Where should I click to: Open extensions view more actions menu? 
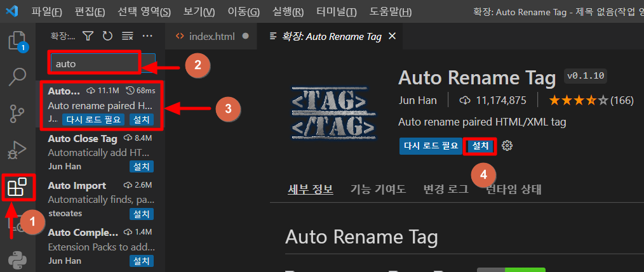(x=147, y=36)
